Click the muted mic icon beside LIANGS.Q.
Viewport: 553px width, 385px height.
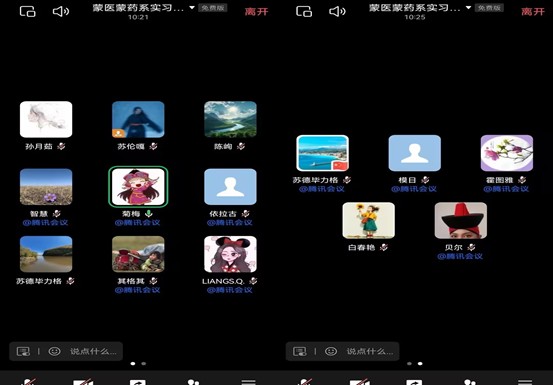[x=253, y=281]
